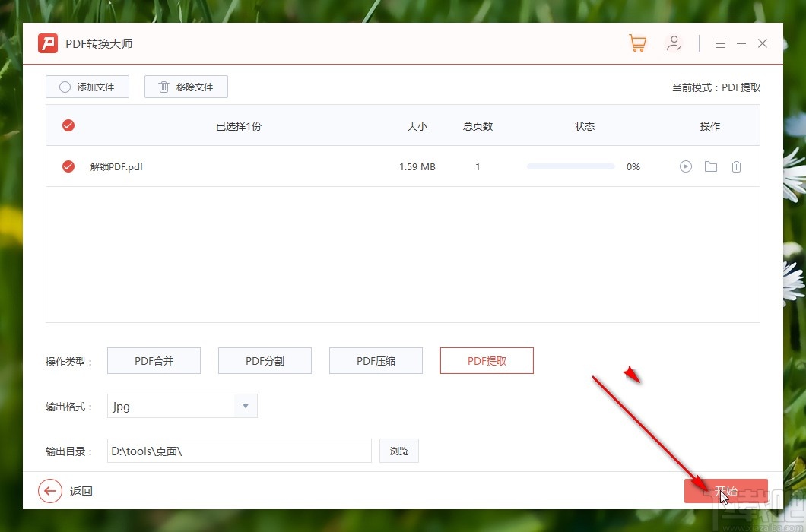Image resolution: width=806 pixels, height=532 pixels.
Task: Click the progress bar of 解锁PDF.pdf
Action: [x=570, y=166]
